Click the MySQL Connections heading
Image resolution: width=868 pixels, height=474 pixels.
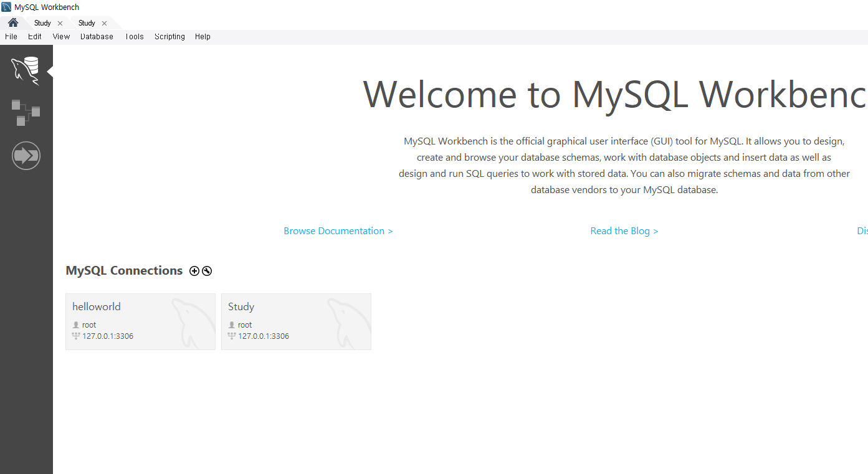(124, 271)
